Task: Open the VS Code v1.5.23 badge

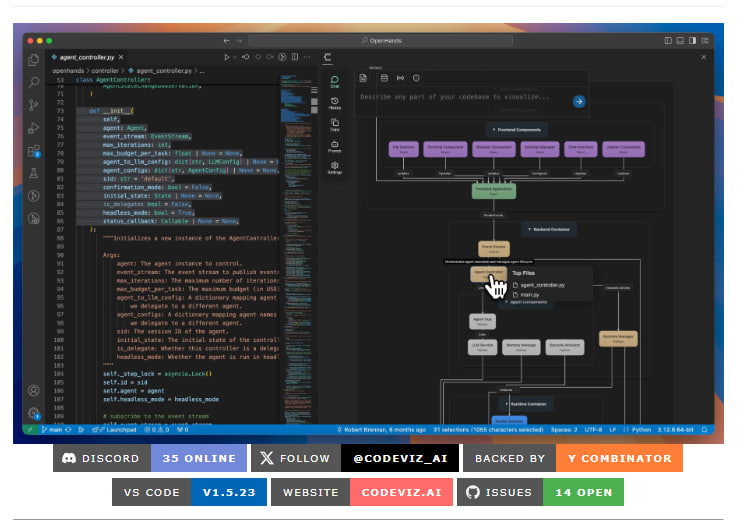Action: (x=189, y=492)
